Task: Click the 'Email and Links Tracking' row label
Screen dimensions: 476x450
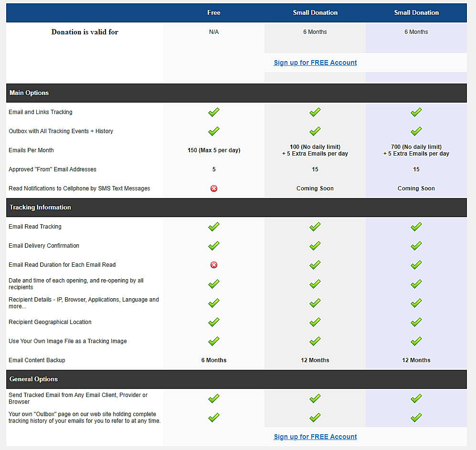Action: coord(41,112)
